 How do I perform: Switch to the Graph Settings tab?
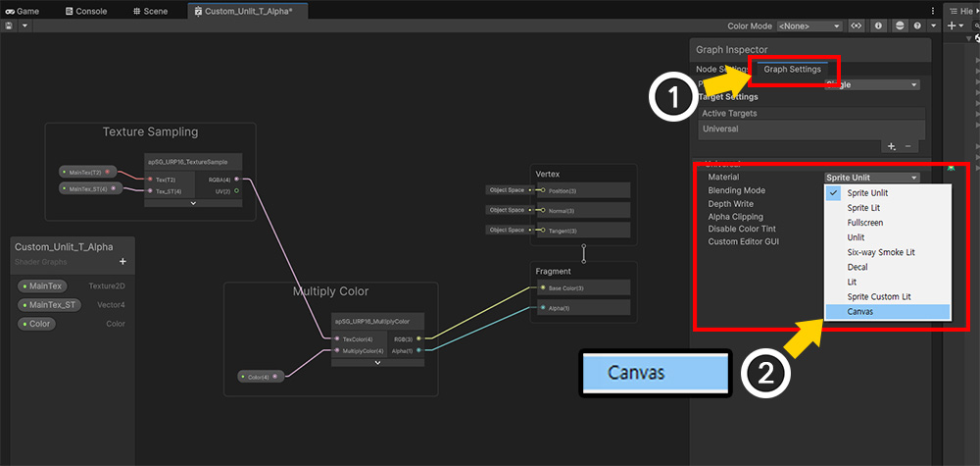click(x=792, y=70)
